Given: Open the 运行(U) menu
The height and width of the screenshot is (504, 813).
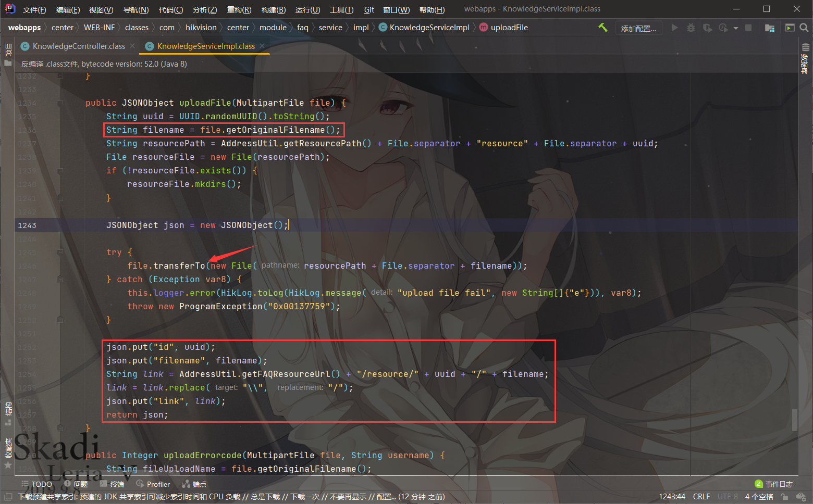Looking at the screenshot, I should [x=307, y=9].
